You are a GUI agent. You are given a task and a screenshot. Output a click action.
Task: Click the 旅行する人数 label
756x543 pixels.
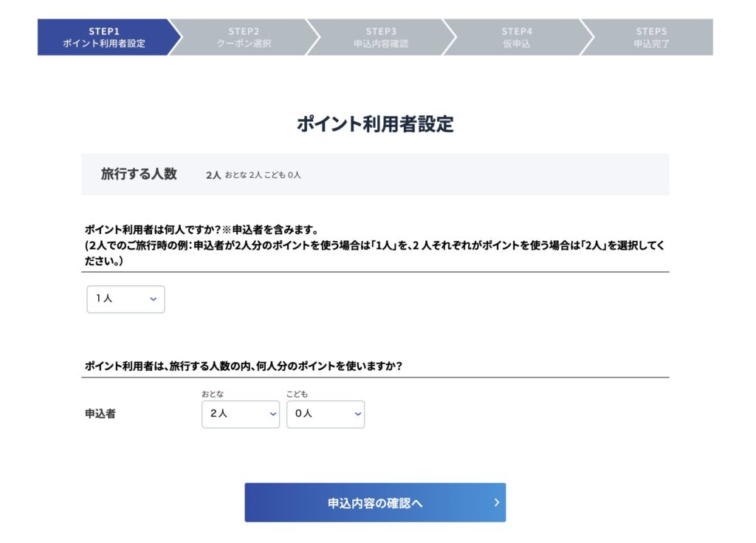coord(139,174)
